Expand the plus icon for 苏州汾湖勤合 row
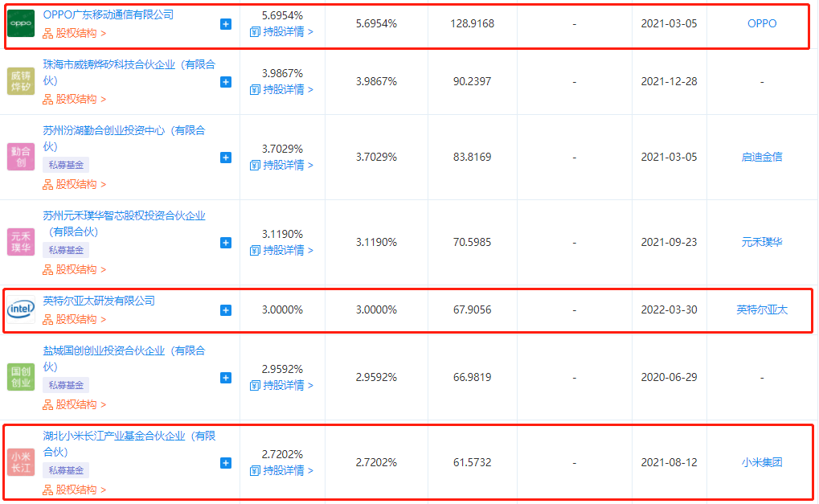819x504 pixels. click(226, 158)
